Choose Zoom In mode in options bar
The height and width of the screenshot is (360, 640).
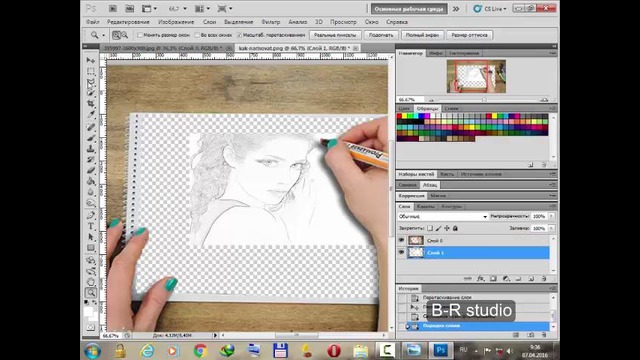[116, 35]
